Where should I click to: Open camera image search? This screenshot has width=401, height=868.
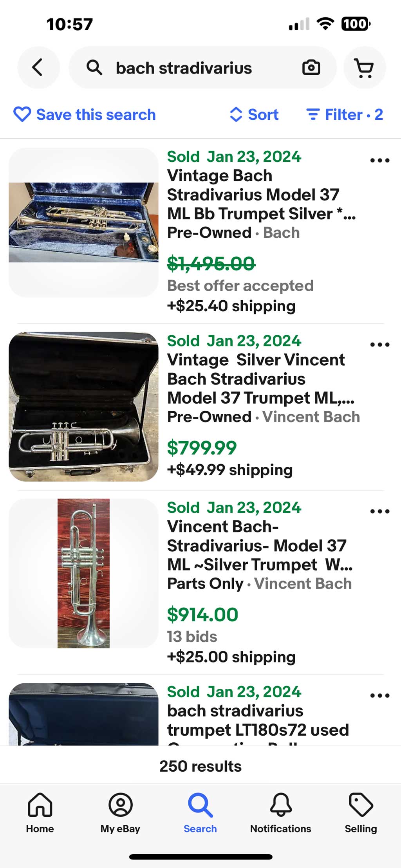coord(311,67)
